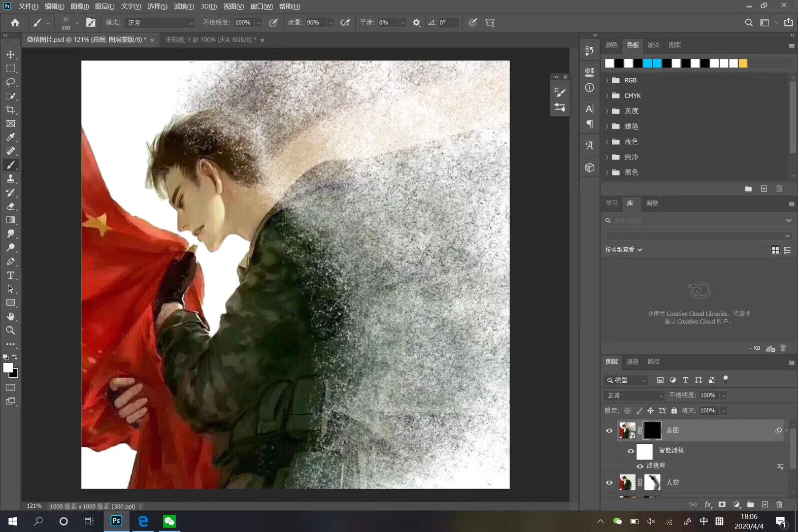Open the 不透明度 opacity dropdown arrow in options bar
This screenshot has height=532, width=798.
click(259, 23)
